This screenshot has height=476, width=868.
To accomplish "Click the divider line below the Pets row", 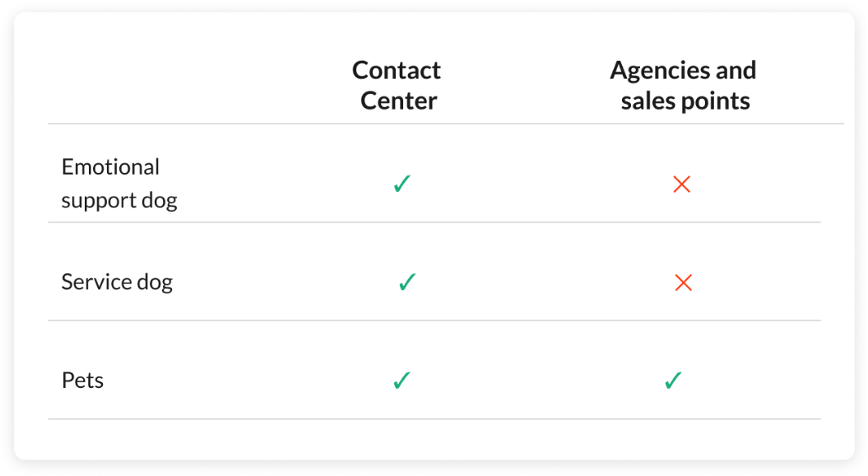I will click(434, 419).
